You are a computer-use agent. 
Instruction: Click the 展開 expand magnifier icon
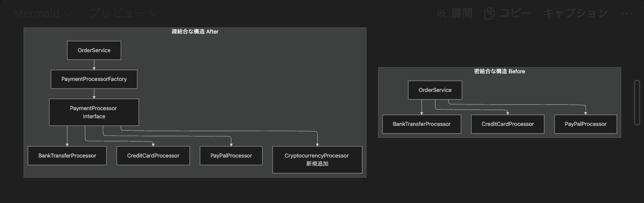(x=441, y=13)
